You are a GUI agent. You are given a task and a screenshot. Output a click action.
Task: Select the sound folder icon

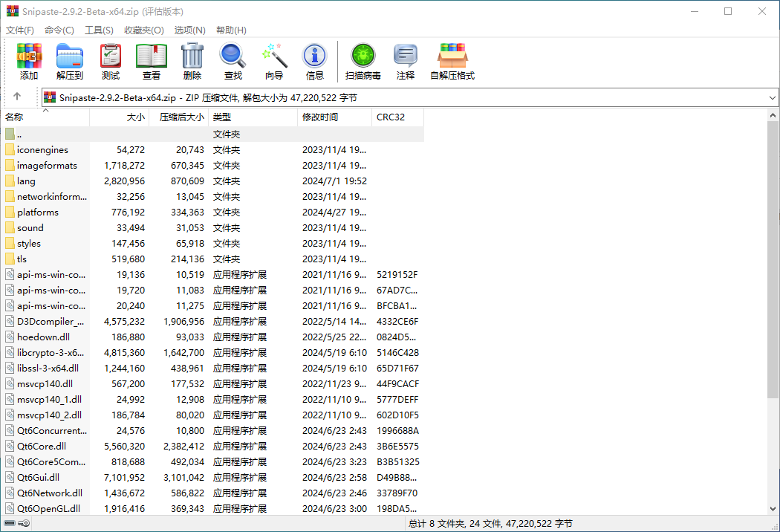pos(10,227)
